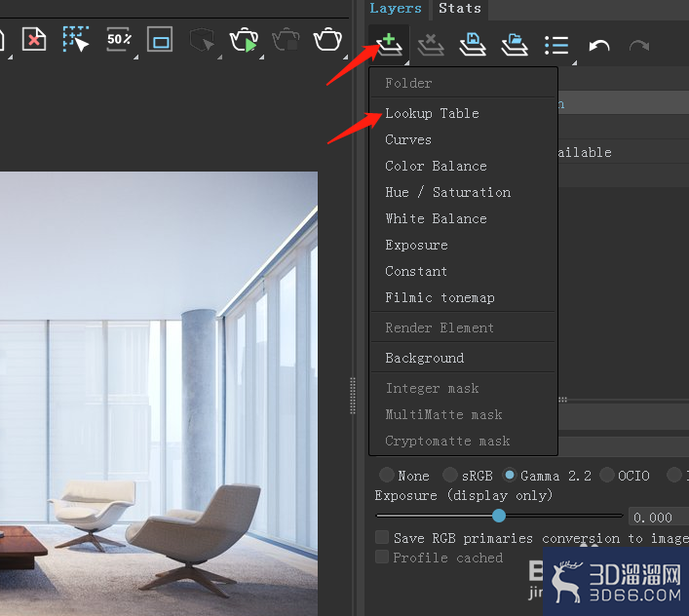
Task: Toggle the Profile cached checkbox
Action: click(382, 557)
